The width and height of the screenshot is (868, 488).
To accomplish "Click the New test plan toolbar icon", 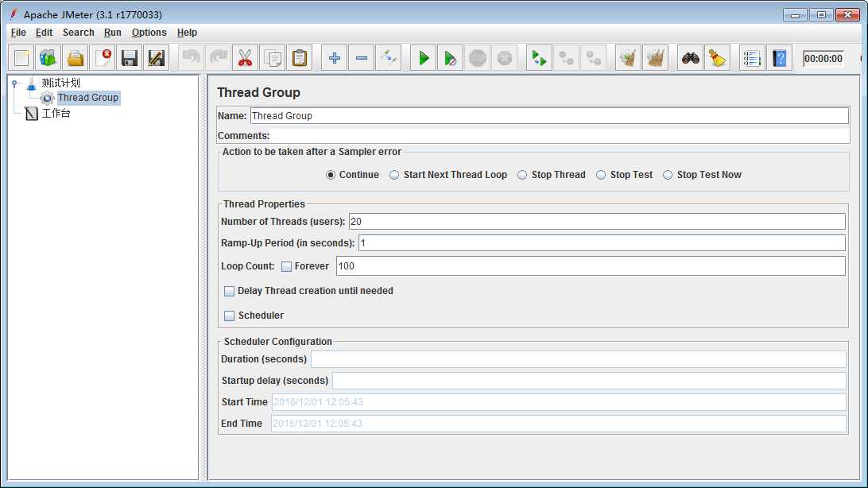I will (21, 58).
